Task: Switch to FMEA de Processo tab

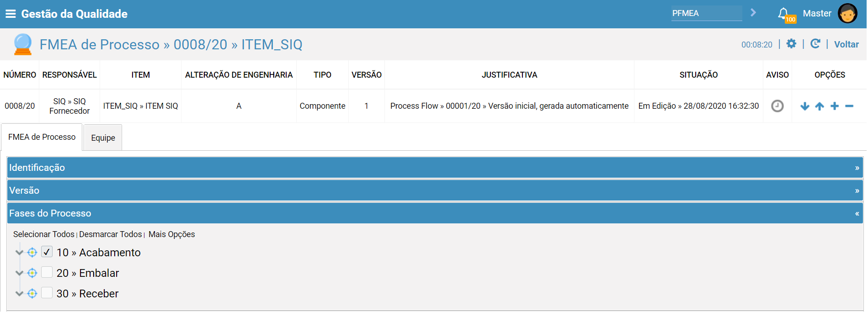Action: [42, 137]
